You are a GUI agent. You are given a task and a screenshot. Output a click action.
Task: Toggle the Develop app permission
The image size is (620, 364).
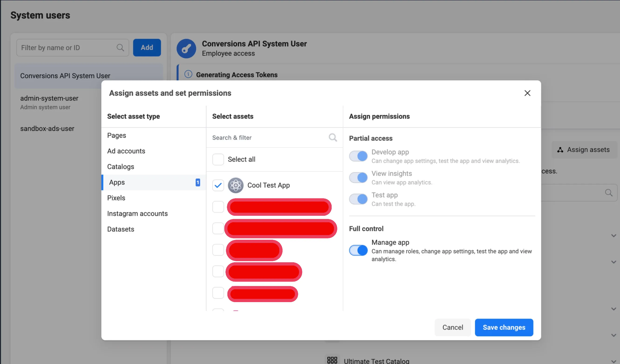tap(358, 156)
